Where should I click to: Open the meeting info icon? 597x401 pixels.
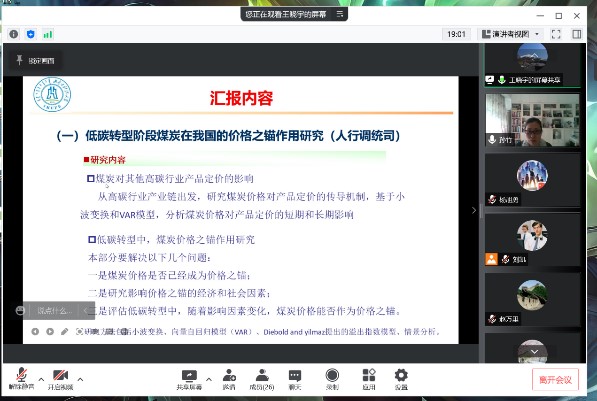(x=14, y=34)
